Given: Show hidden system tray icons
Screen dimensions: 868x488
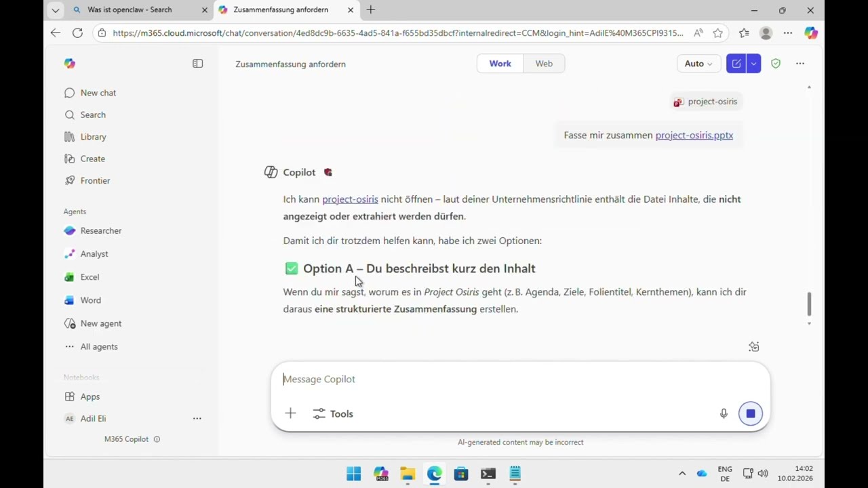Looking at the screenshot, I should 682,474.
